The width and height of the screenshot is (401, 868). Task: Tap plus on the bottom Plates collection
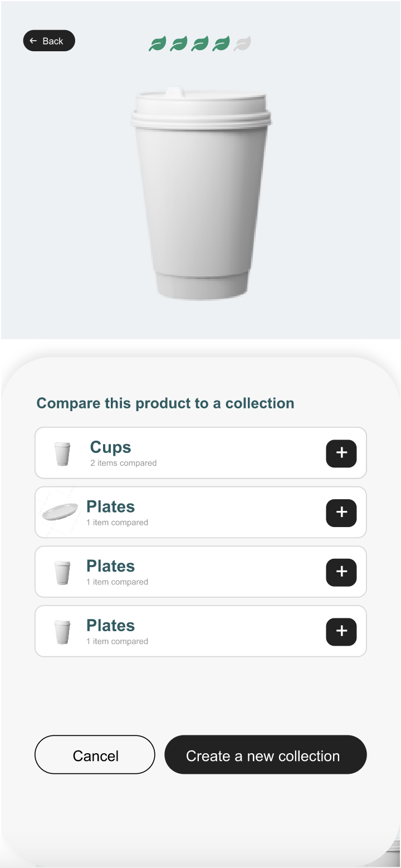tap(341, 631)
